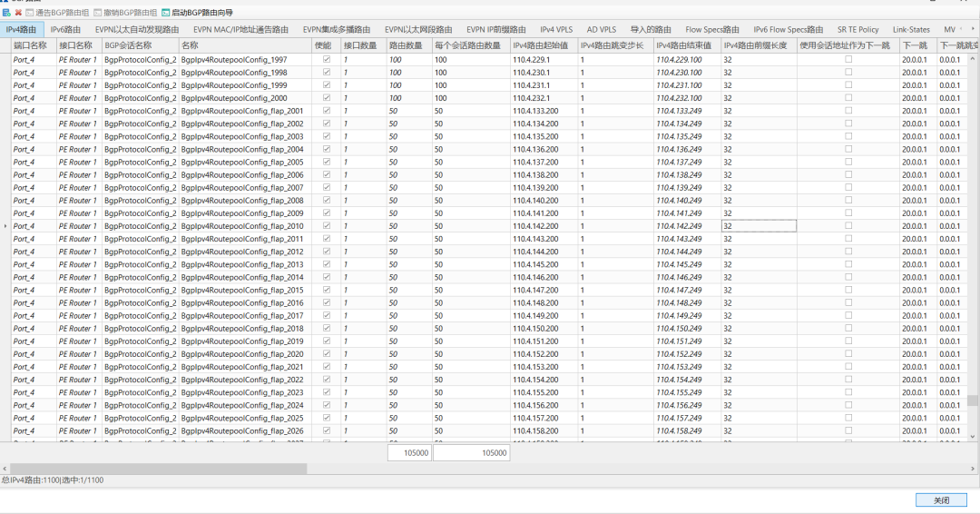Image resolution: width=980 pixels, height=514 pixels.
Task: Open the SR TE Policy tab
Action: point(857,30)
